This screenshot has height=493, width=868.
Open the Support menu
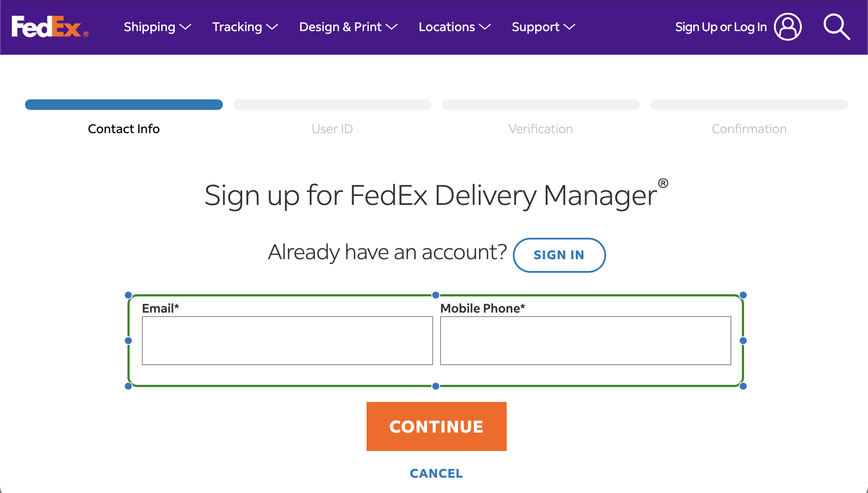pos(543,27)
